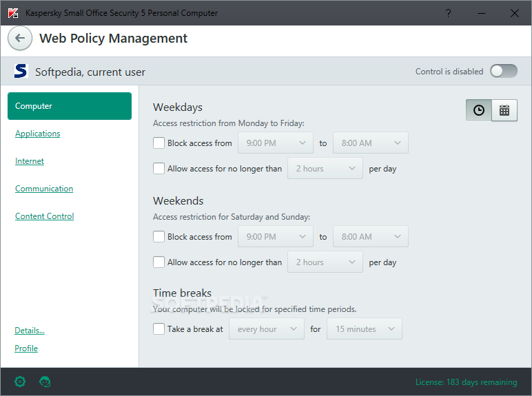Open the Applications section
The width and height of the screenshot is (532, 396).
pyautogui.click(x=38, y=134)
